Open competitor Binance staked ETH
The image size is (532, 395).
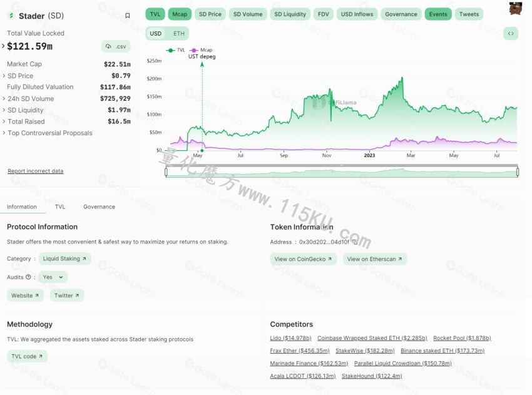point(442,351)
